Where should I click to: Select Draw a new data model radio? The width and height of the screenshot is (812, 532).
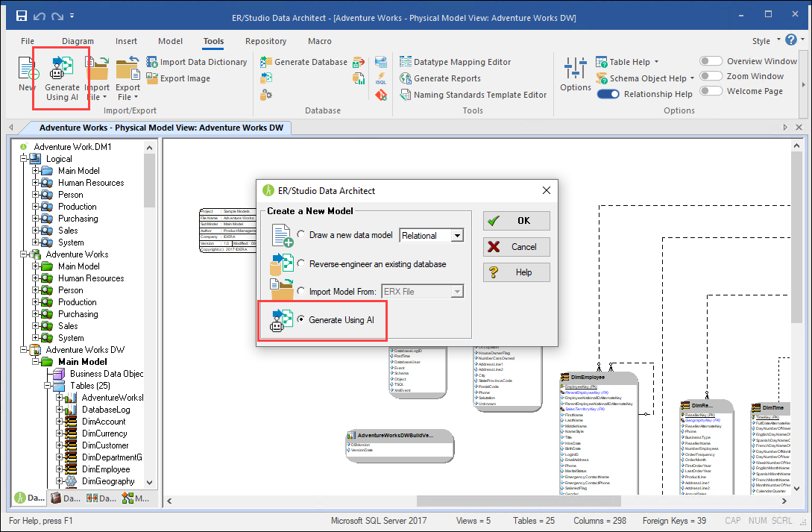point(301,234)
